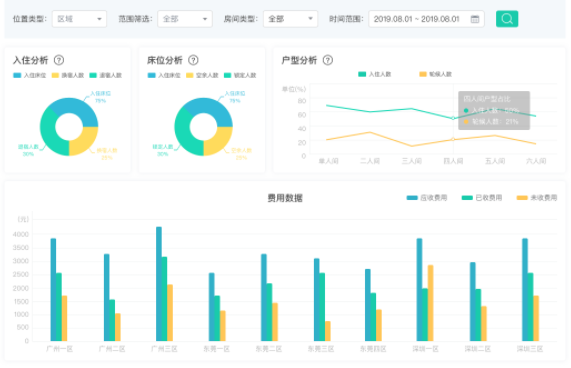Toggle 入住人数 legend in 户型分析
571x368 pixels.
tap(374, 74)
